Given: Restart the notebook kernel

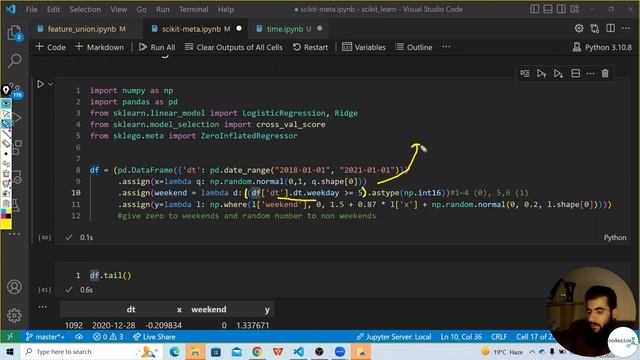Looking at the screenshot, I should 310,47.
